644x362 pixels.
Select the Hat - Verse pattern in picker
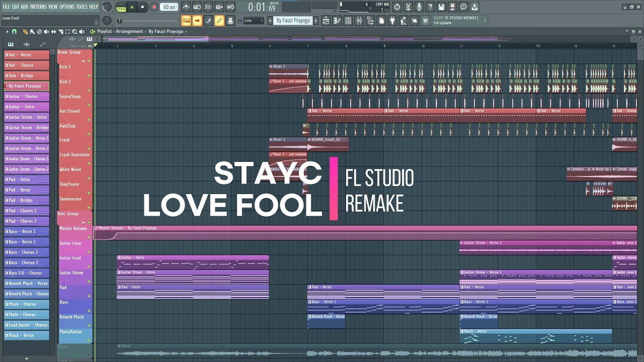[27, 55]
